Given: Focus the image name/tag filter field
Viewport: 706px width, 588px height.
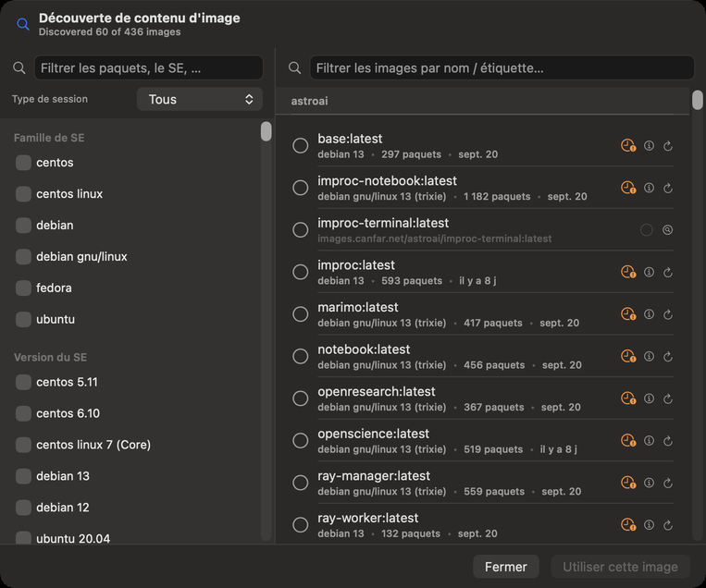Looking at the screenshot, I should [502, 67].
